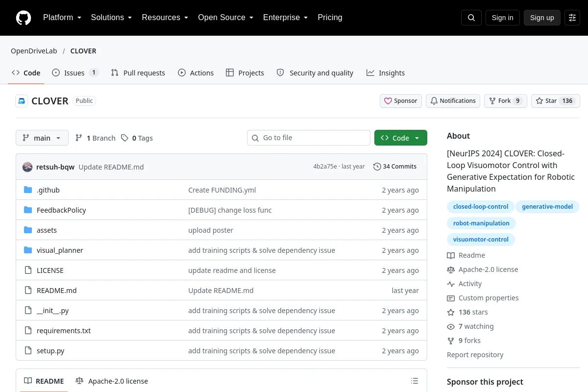Expand the Enterprise menu
This screenshot has width=588, height=392.
pos(285,18)
